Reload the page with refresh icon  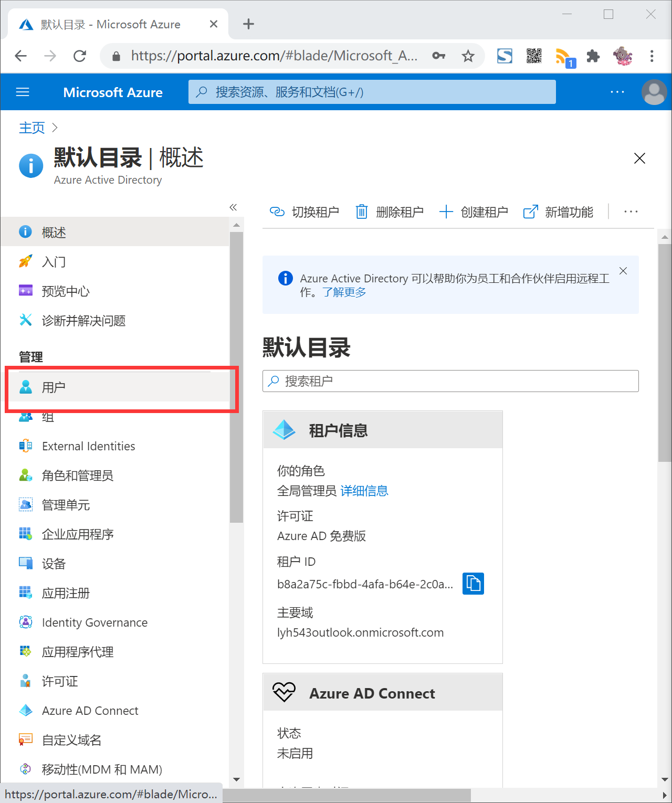point(80,56)
